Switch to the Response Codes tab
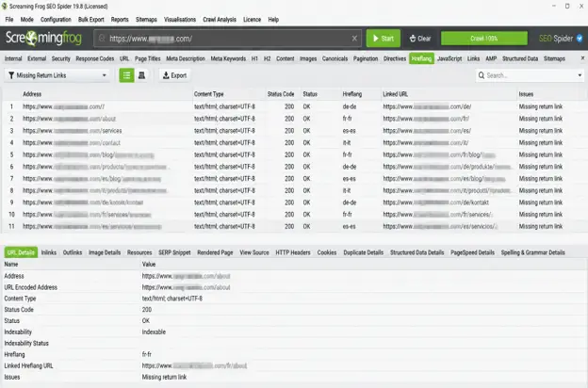The image size is (588, 388). [95, 58]
